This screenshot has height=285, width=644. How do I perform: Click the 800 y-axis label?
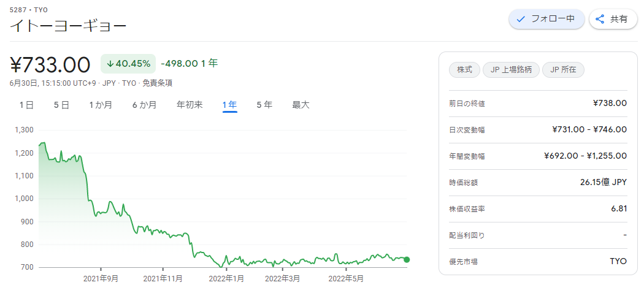pyautogui.click(x=28, y=245)
